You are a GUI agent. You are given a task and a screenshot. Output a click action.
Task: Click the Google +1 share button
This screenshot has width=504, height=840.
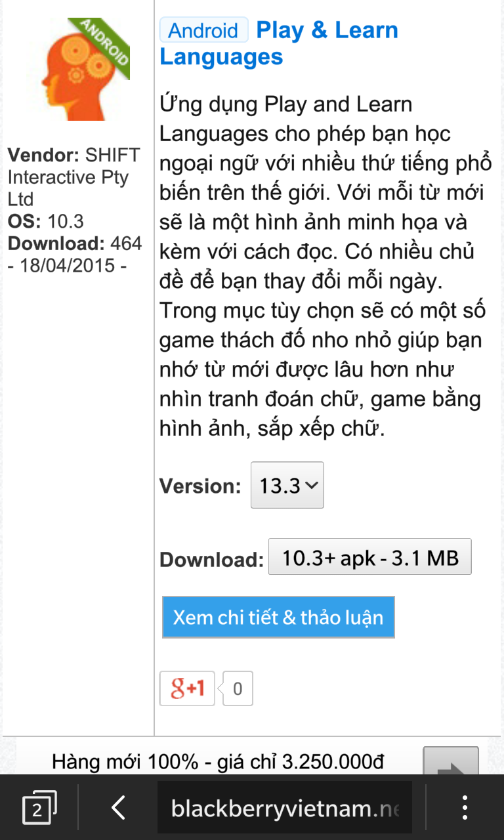(187, 688)
